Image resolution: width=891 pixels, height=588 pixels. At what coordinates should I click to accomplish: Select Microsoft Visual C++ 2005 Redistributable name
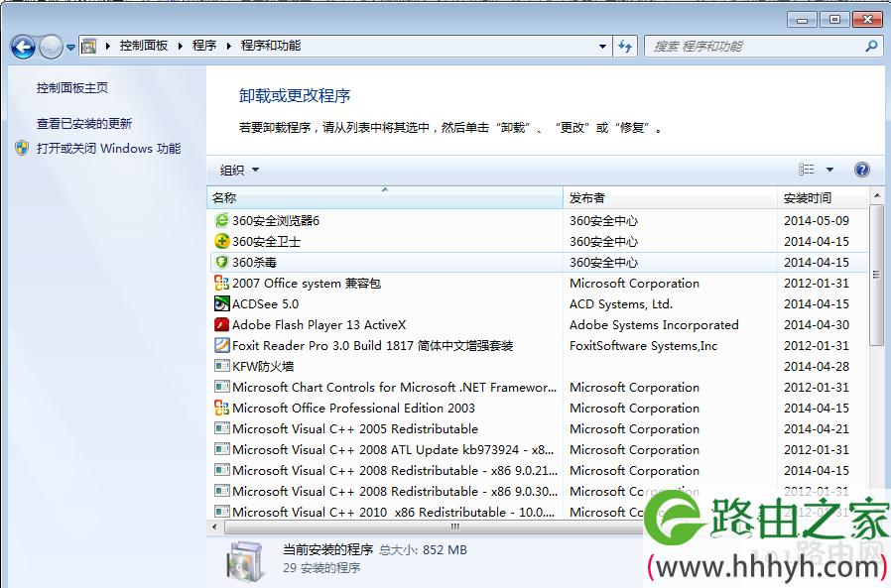(x=355, y=429)
